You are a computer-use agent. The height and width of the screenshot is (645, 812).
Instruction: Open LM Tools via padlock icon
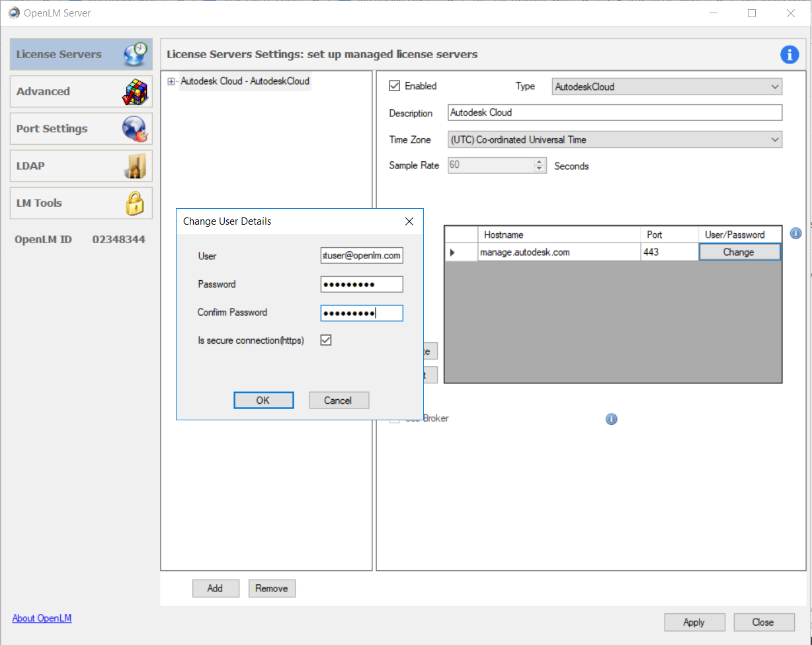tap(135, 204)
